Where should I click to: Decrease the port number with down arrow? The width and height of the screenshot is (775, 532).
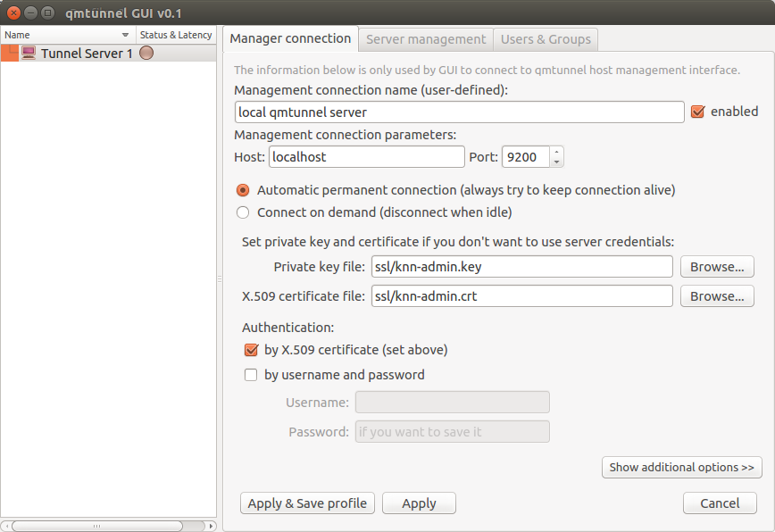tap(556, 162)
